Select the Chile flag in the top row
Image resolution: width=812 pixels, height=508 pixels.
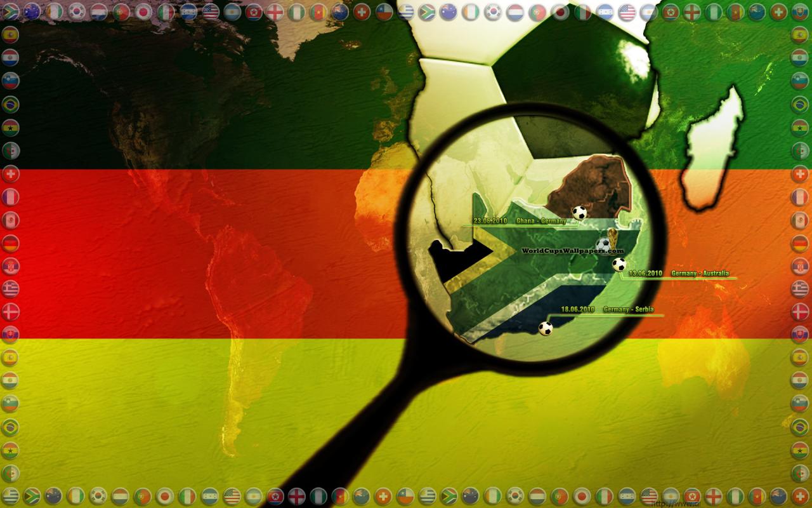pyautogui.click(x=385, y=11)
